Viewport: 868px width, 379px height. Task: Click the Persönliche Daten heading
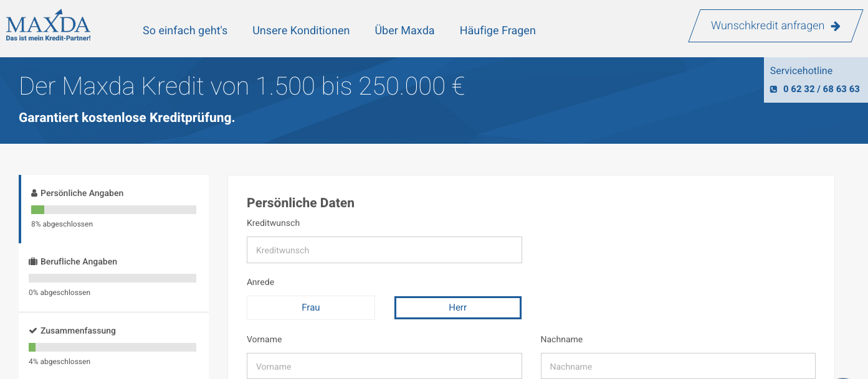300,203
